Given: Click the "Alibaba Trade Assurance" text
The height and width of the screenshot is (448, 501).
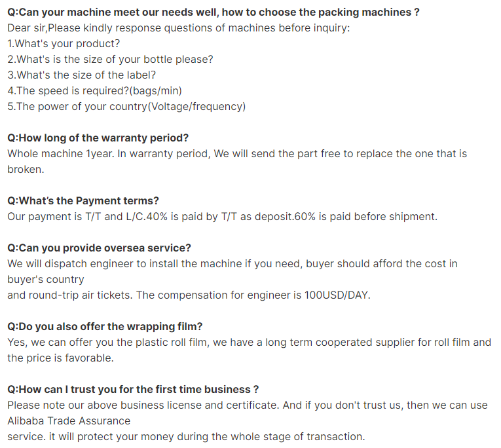Looking at the screenshot, I should click(x=69, y=421).
